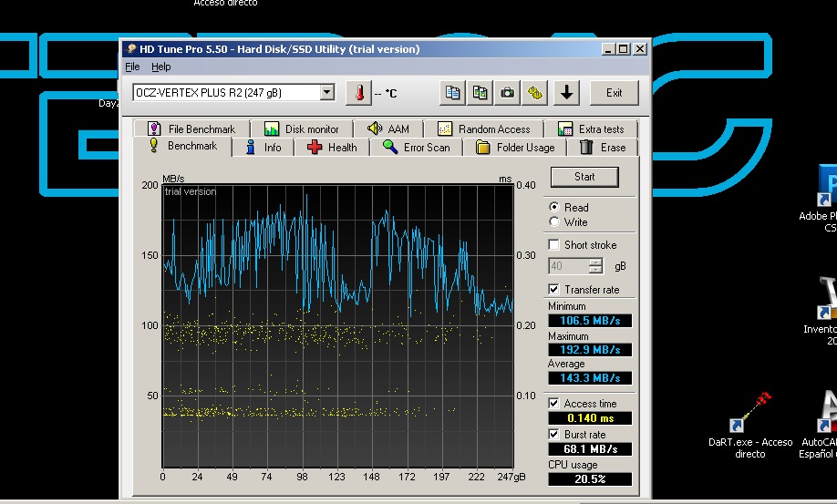This screenshot has height=504, width=837.
Task: Expand the OCZ-VERTEX drive selection dropdown
Action: tap(327, 93)
